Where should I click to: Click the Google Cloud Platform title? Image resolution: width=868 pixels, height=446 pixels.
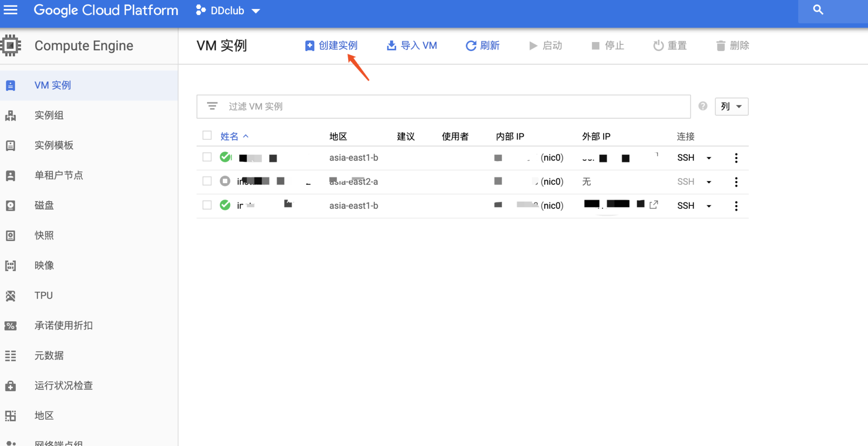(106, 10)
